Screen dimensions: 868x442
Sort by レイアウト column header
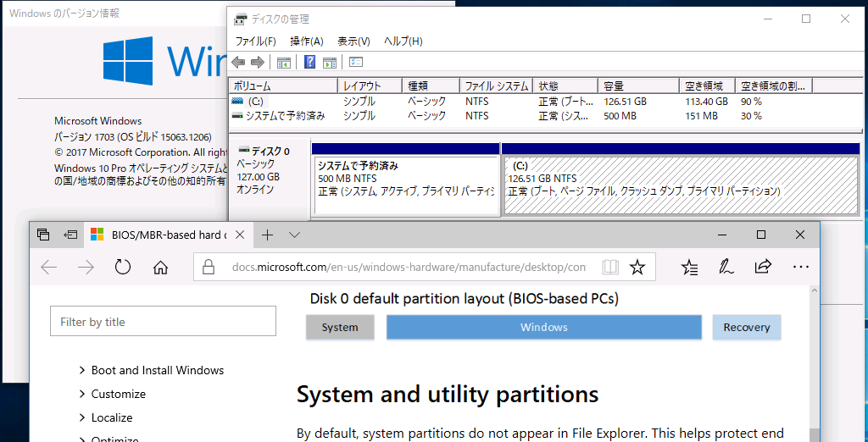pyautogui.click(x=370, y=86)
